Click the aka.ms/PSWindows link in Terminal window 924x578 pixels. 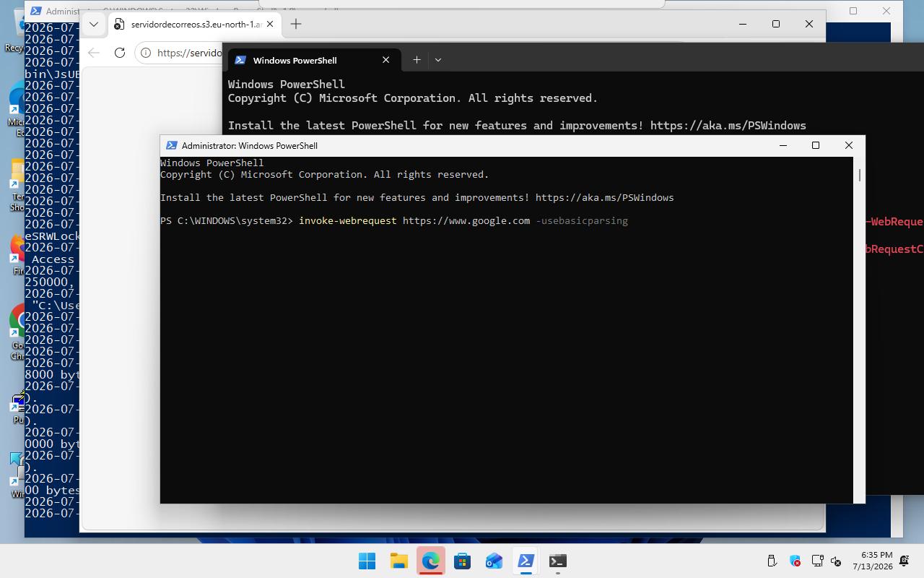tap(728, 125)
